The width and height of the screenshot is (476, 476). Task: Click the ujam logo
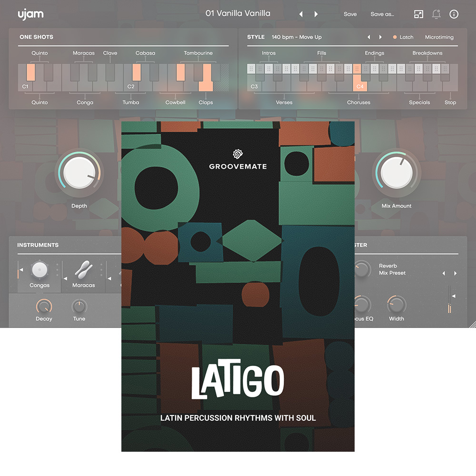(30, 14)
